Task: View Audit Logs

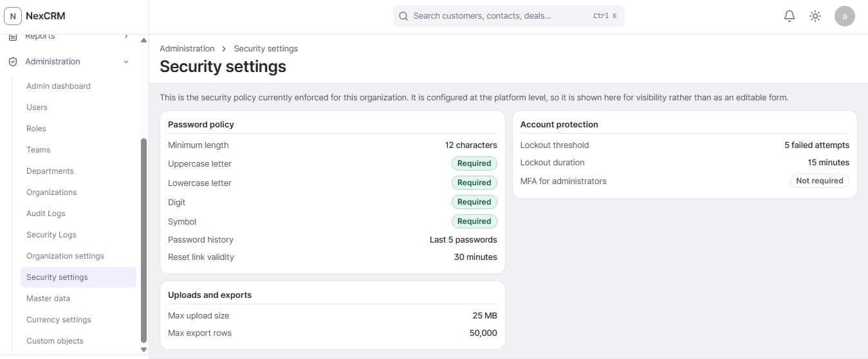Action: click(x=46, y=214)
